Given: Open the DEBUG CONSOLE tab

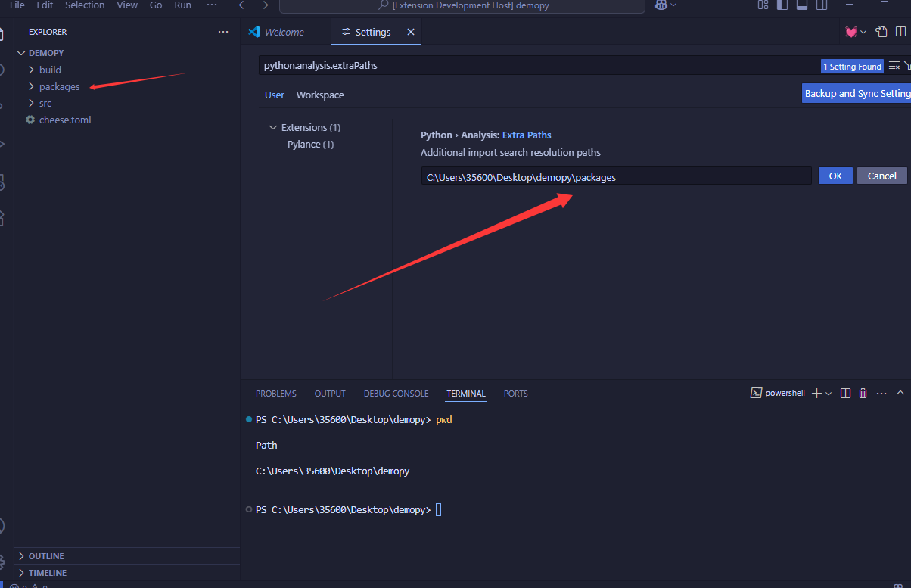Looking at the screenshot, I should pos(396,394).
